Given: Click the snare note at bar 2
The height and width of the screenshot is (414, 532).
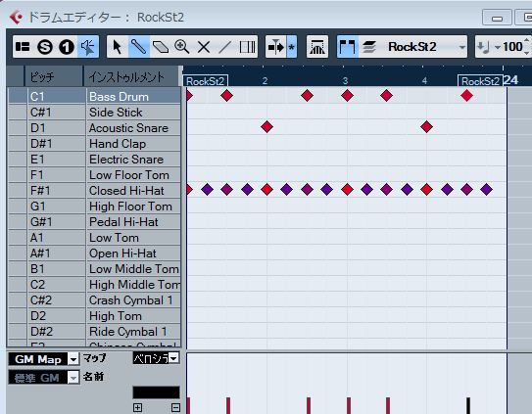Looking at the screenshot, I should [x=267, y=127].
